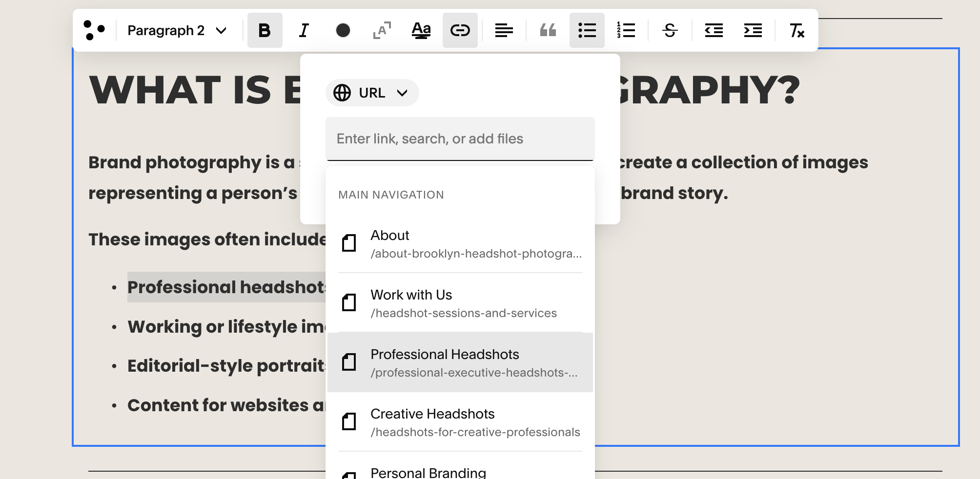Click the highlighted Professional headshots bullet text
980x479 pixels.
tap(226, 287)
